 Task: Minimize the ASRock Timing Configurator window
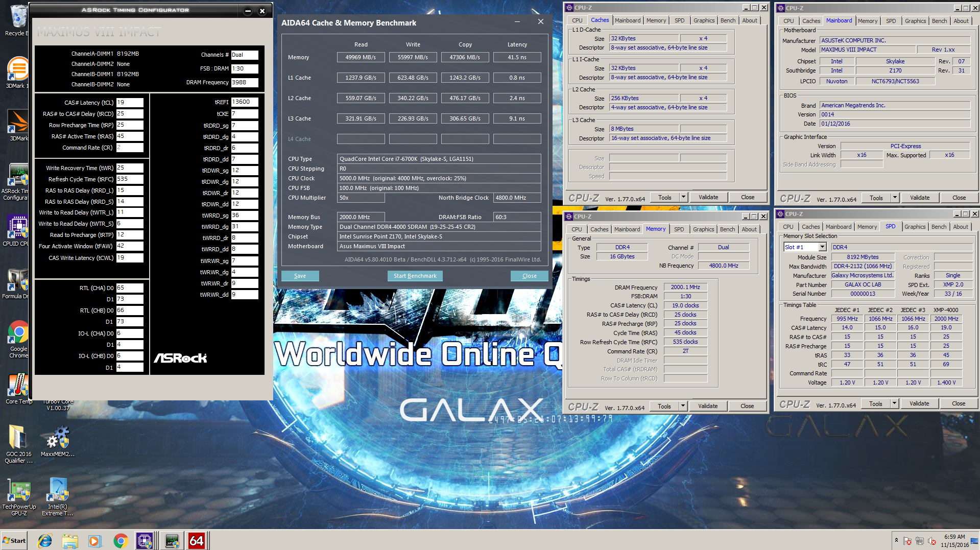pos(248,10)
